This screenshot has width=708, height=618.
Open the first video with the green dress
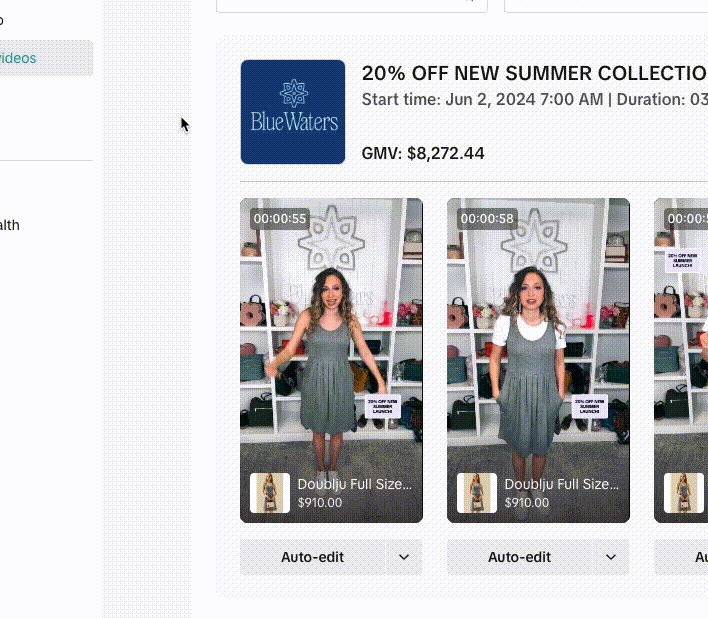(x=331, y=340)
